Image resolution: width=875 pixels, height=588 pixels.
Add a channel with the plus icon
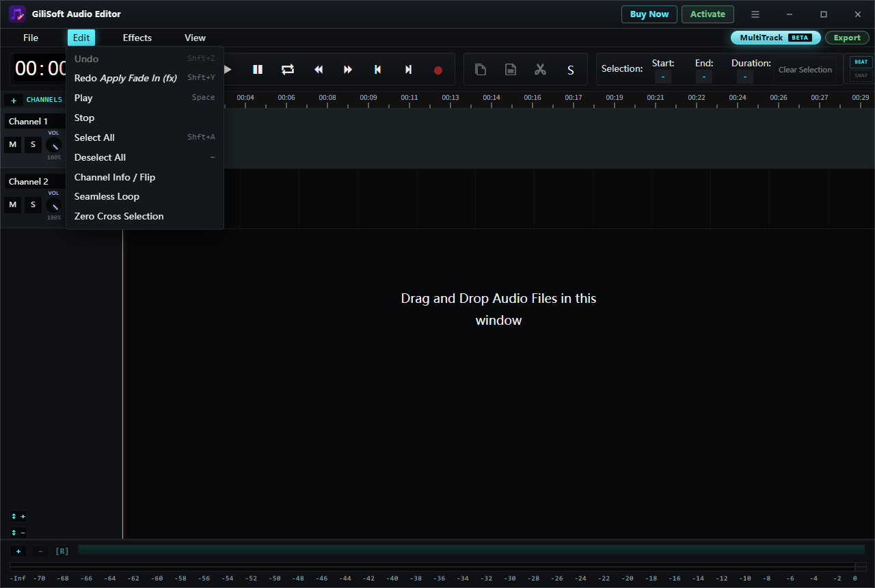click(14, 100)
